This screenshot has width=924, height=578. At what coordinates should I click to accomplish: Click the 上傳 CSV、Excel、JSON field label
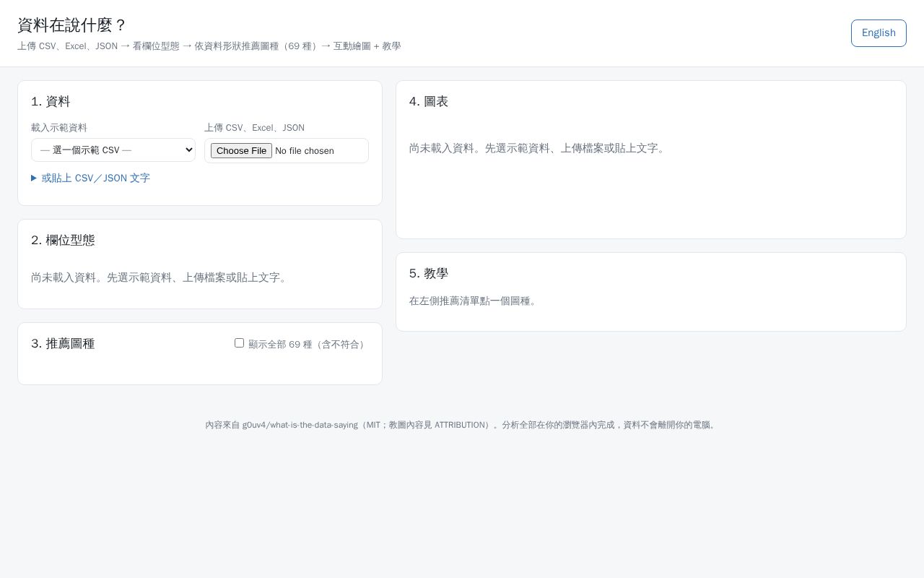coord(254,128)
